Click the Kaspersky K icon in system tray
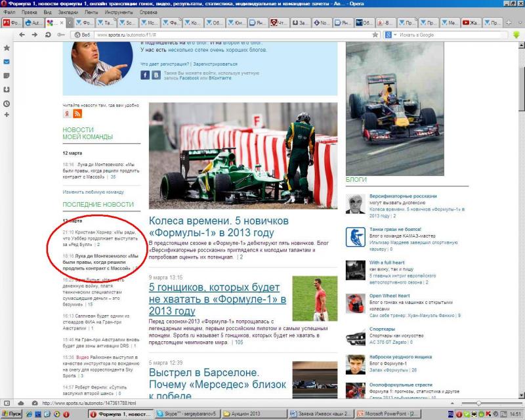 pos(488,414)
